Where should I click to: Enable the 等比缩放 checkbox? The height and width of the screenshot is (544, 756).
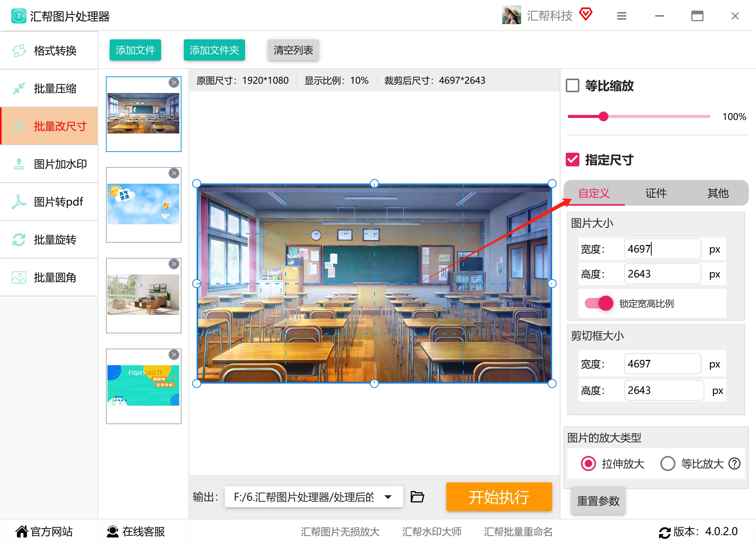(573, 85)
